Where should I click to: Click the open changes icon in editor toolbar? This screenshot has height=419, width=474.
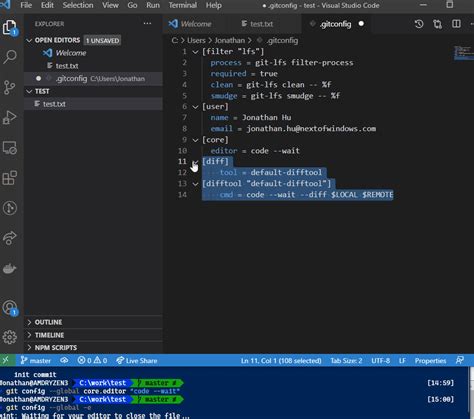tap(437, 24)
